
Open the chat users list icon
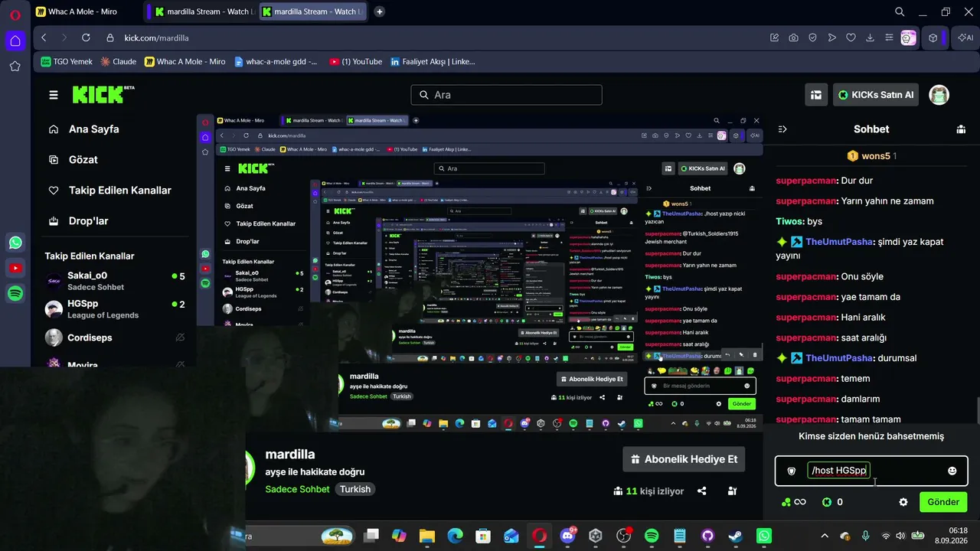coord(961,129)
